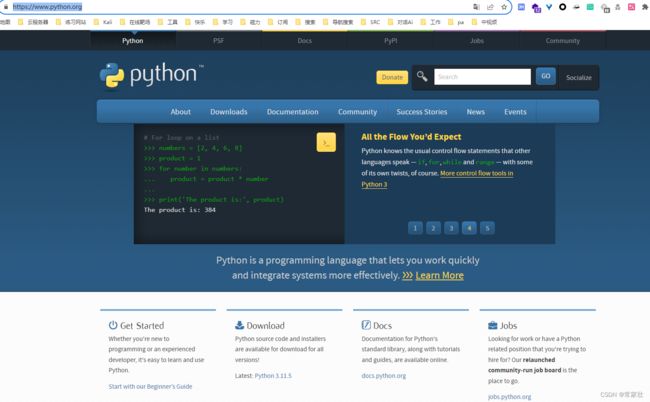
Task: Show slide 1 of the code carousel
Action: pos(415,228)
